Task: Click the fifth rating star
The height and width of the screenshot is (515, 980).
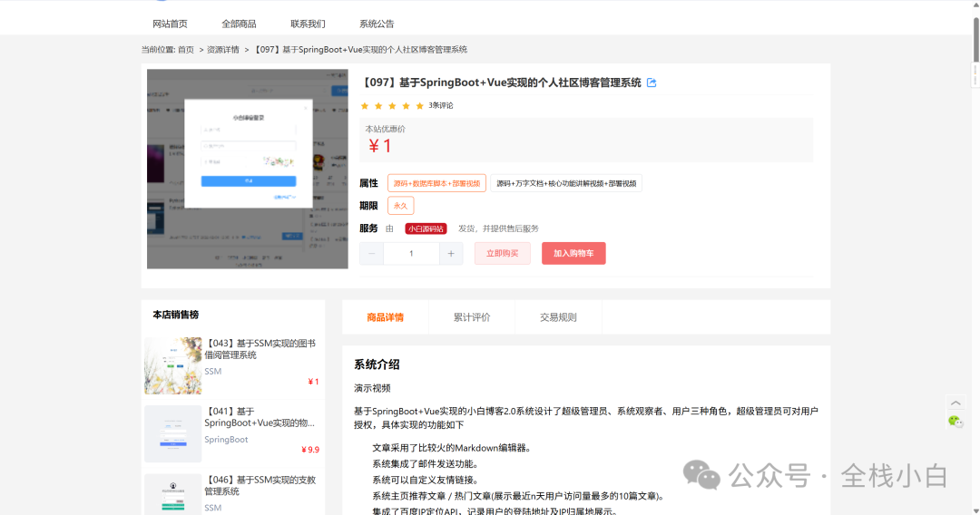Action: [419, 105]
